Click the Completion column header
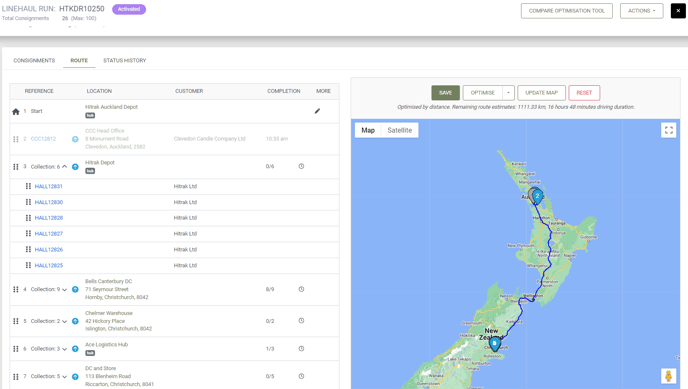 click(284, 91)
